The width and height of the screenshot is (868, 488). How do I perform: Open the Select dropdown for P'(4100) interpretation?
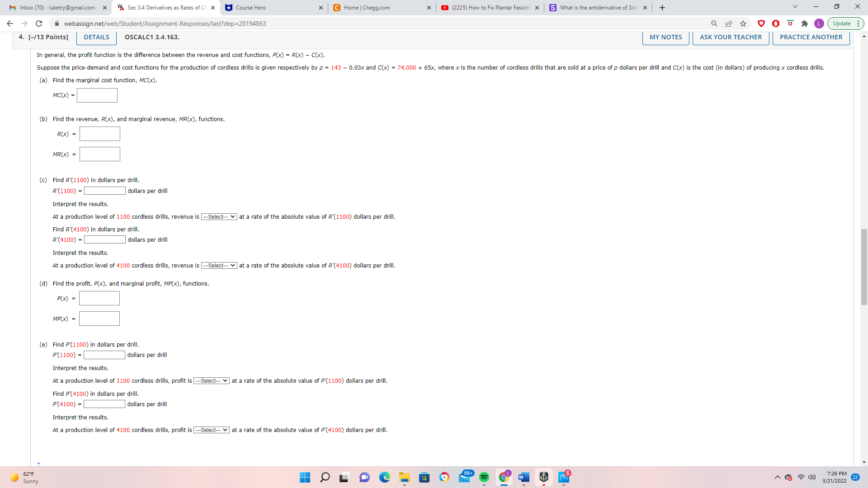pos(211,430)
